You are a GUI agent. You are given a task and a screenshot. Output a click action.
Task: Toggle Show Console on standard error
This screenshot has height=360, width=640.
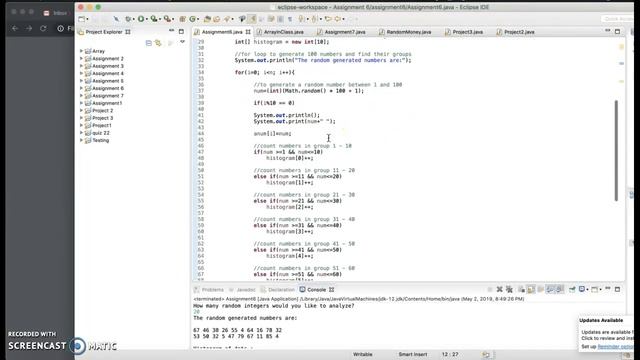[x=559, y=289]
